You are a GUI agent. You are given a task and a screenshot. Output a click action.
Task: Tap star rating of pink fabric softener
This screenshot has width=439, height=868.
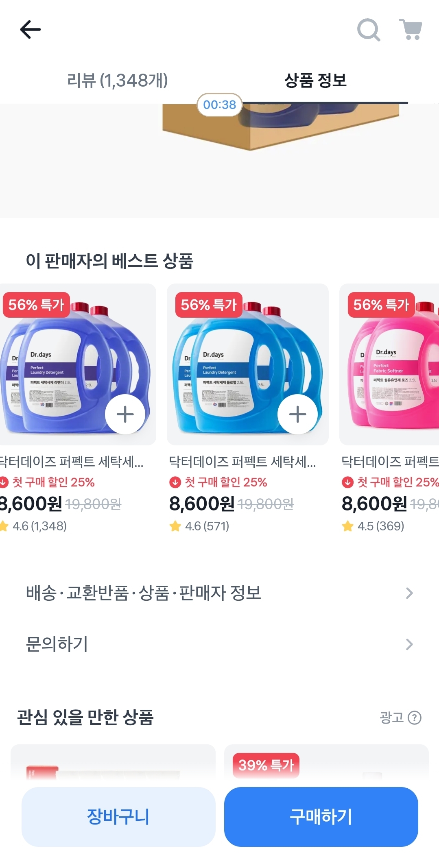coord(348,526)
